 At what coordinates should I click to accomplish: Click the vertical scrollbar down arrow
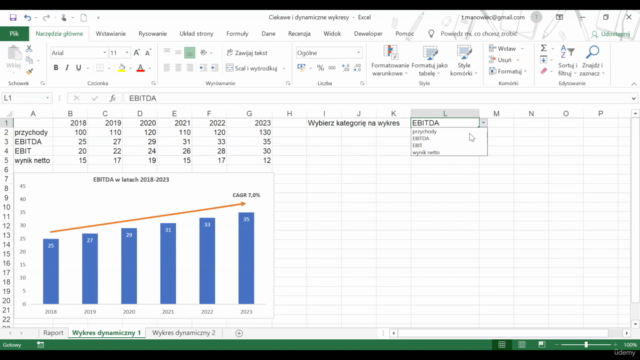[635, 324]
